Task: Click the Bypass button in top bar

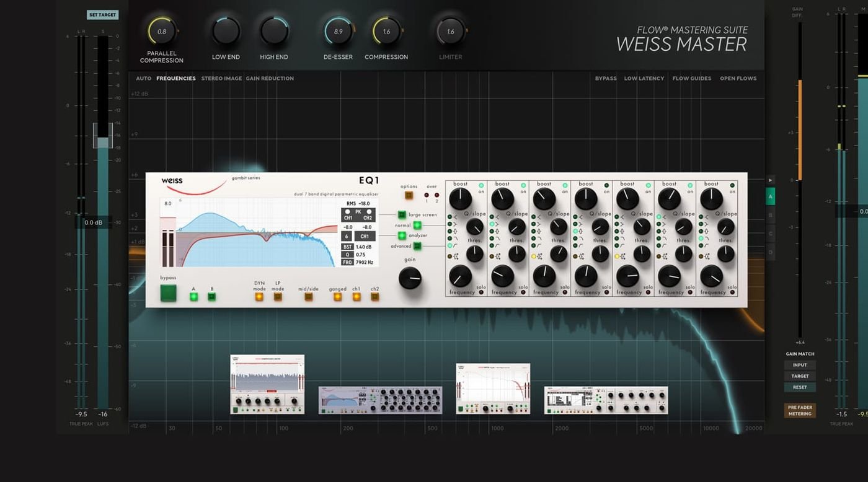Action: (606, 79)
